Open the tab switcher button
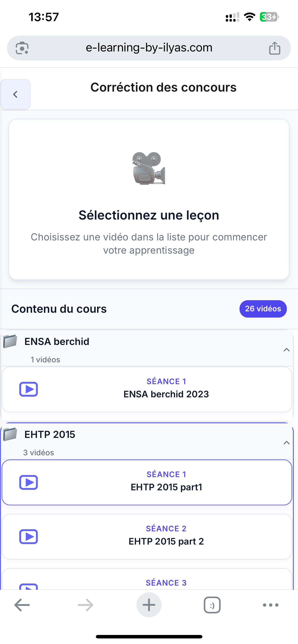298x644 pixels. tap(212, 605)
